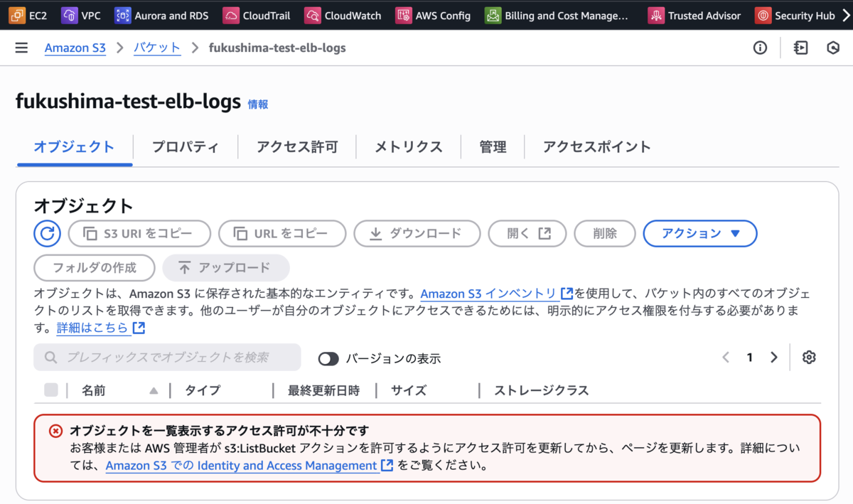Image resolution: width=853 pixels, height=504 pixels.
Task: Click the red error icon in alert
Action: pyautogui.click(x=55, y=431)
